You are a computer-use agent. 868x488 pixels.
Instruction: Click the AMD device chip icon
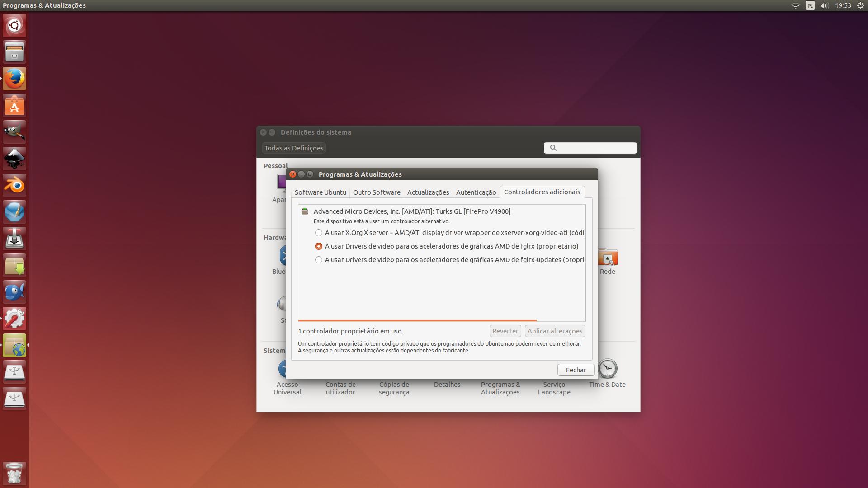pos(305,211)
